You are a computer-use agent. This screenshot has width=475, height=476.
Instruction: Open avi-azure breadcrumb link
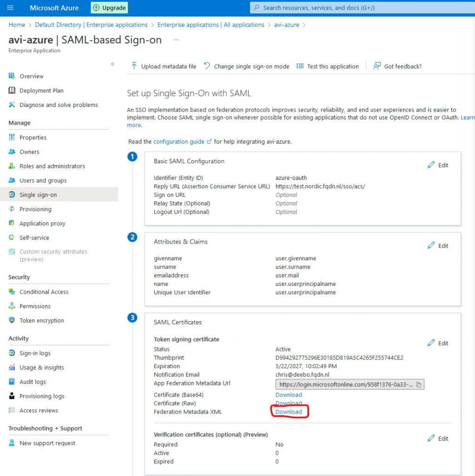(x=286, y=25)
